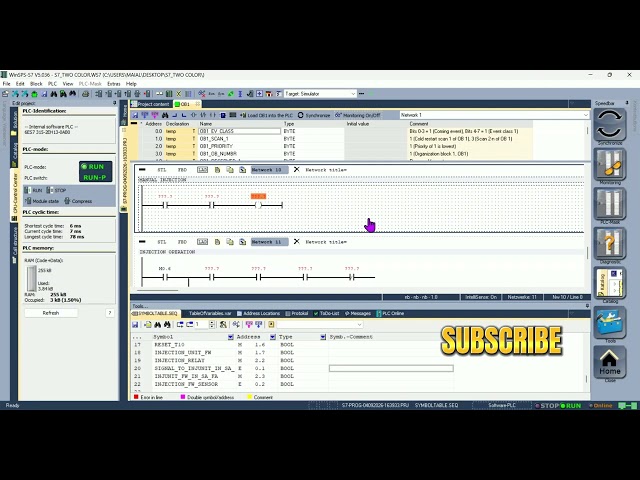Open the Tools toolbox speedbar icon
The height and width of the screenshot is (480, 640).
[x=609, y=323]
